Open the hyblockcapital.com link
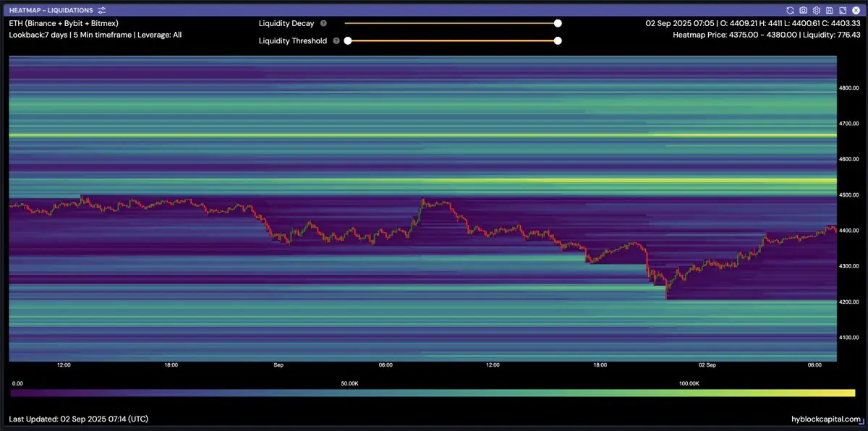The height and width of the screenshot is (431, 868). pyautogui.click(x=826, y=419)
